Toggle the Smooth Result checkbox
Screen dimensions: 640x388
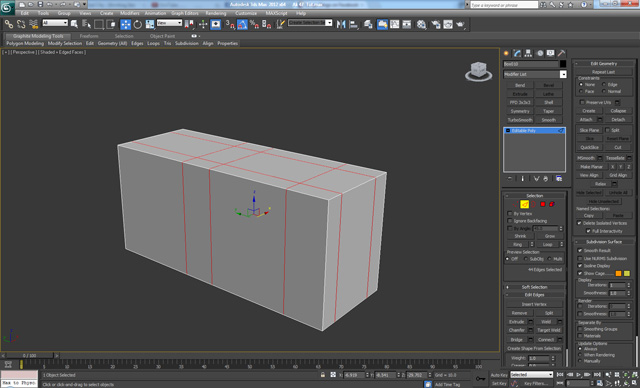click(x=580, y=251)
